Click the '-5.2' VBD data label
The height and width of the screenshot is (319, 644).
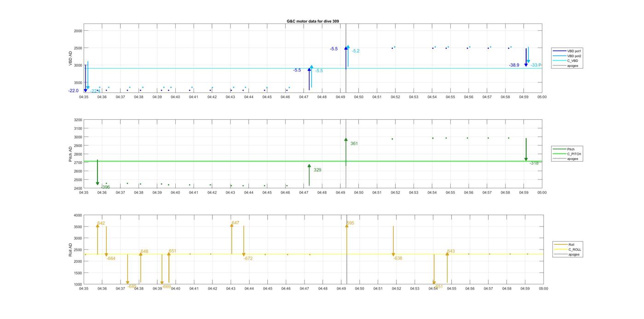coord(356,51)
